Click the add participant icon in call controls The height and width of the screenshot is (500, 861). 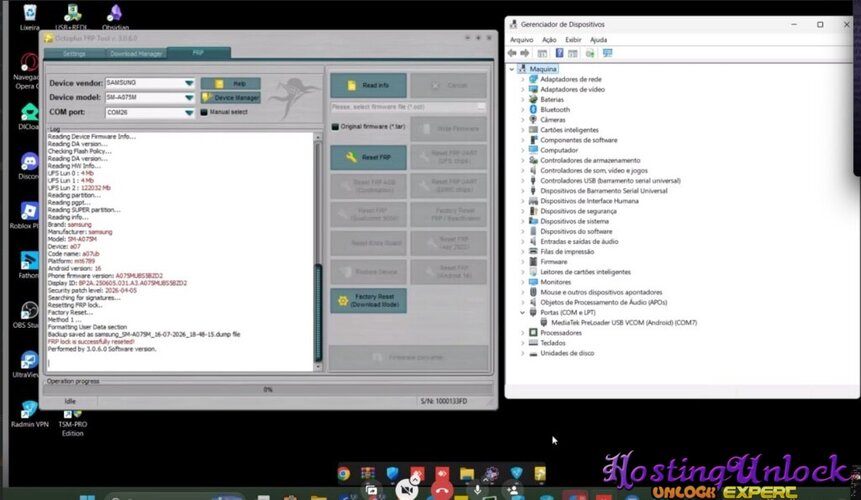point(513,490)
